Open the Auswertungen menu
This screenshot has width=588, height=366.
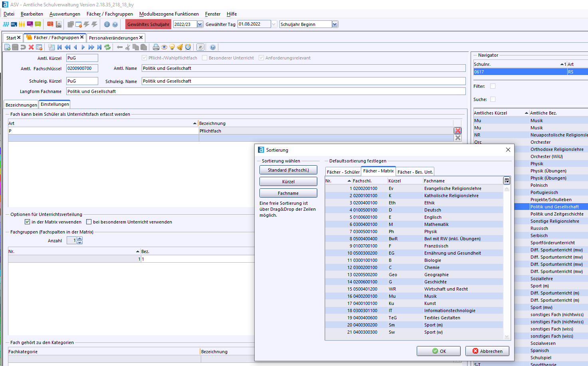pos(65,14)
